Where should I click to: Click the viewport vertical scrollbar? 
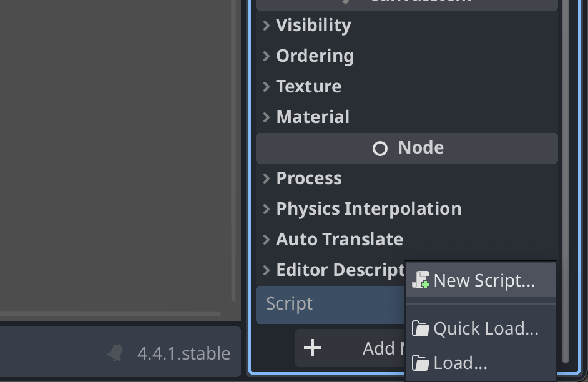pyautogui.click(x=233, y=150)
